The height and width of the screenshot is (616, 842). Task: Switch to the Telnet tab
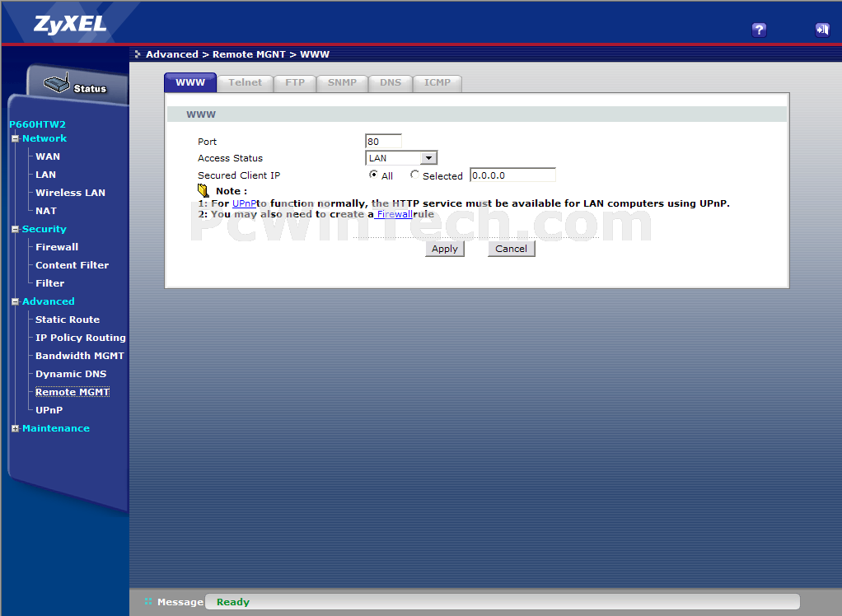pos(245,83)
